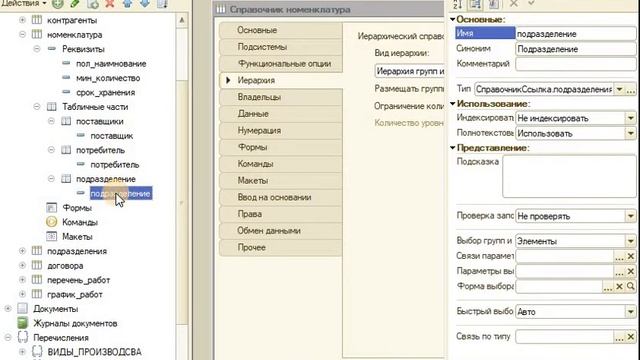Switch to the Основные tab
640x360 pixels.
(x=281, y=30)
